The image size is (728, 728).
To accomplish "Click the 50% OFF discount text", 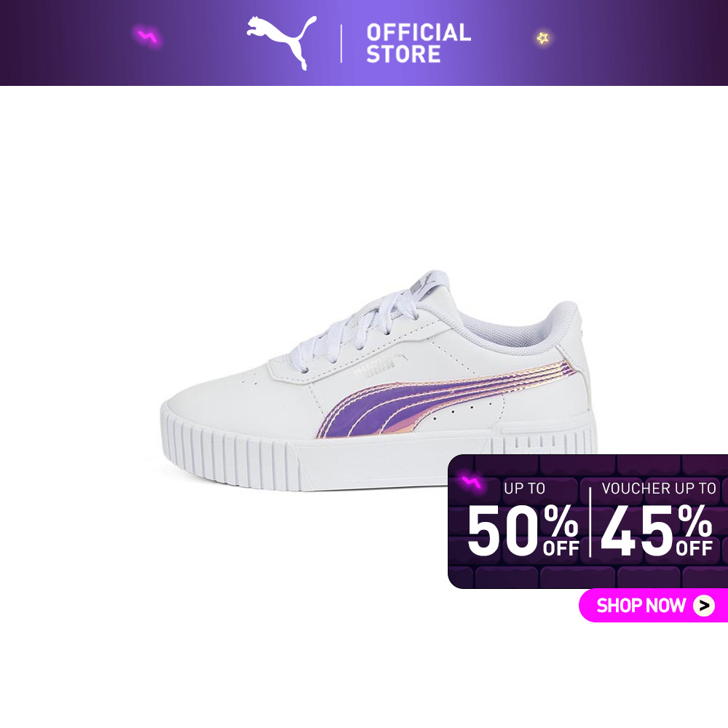I will [523, 530].
